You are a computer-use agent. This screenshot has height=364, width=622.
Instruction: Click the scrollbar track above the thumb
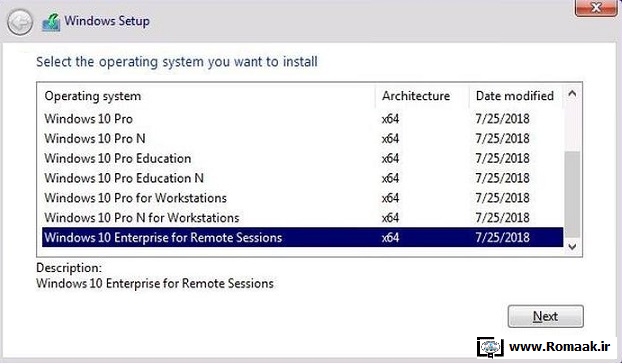[572, 127]
